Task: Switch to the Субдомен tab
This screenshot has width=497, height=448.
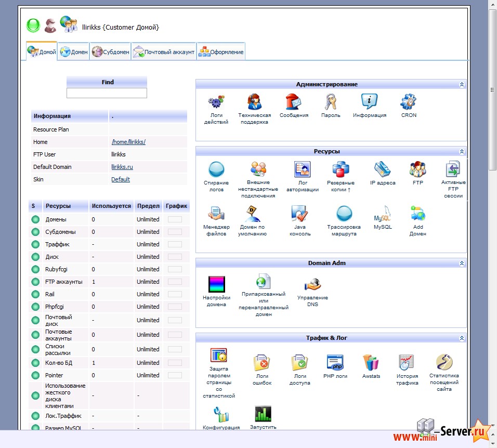Action: click(x=110, y=52)
